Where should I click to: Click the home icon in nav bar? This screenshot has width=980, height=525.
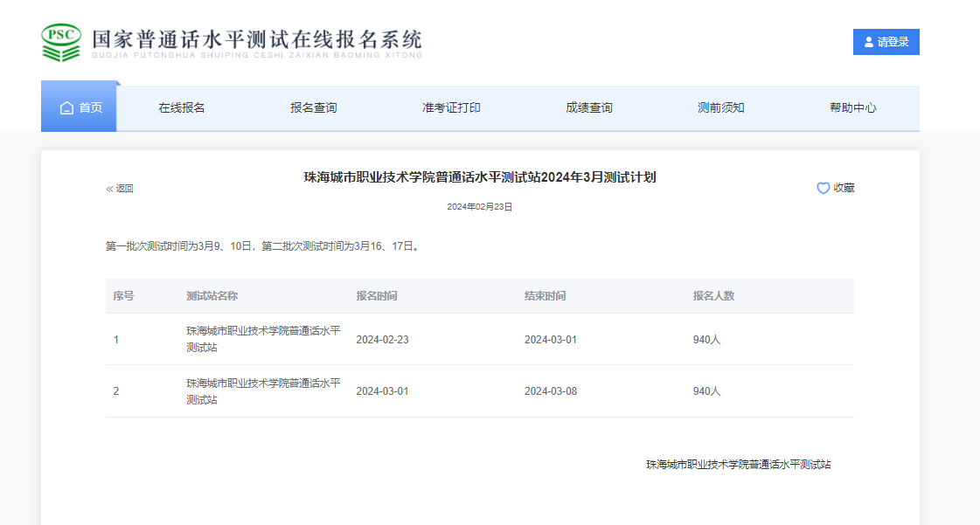[66, 108]
